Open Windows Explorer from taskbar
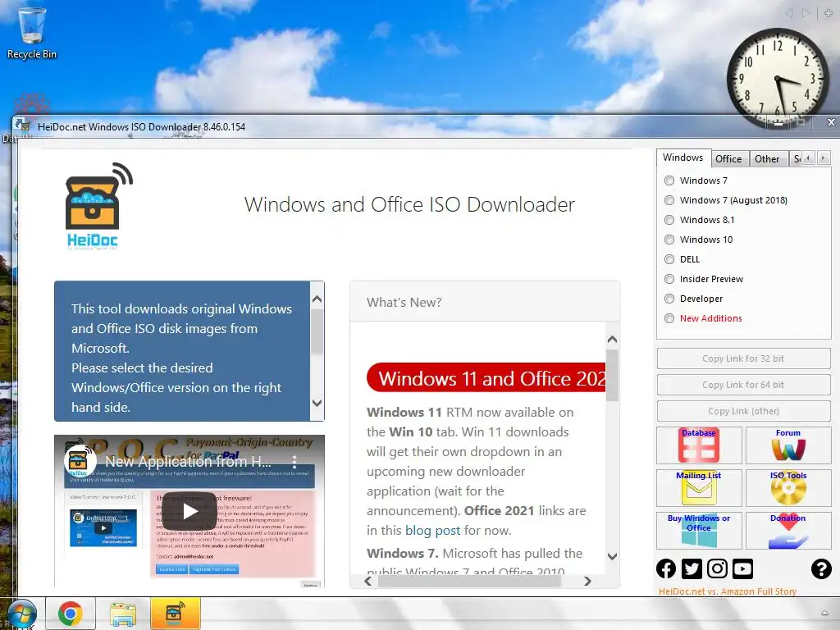 tap(123, 614)
